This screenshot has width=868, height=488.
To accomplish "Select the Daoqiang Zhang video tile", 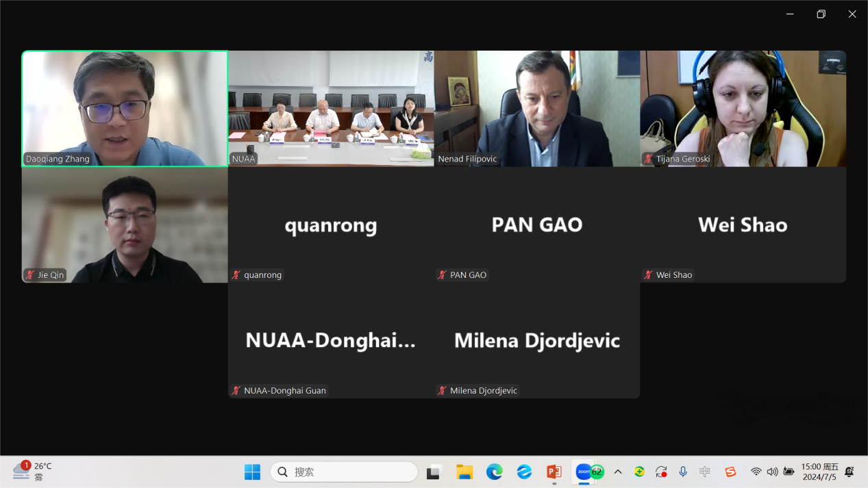I will tap(125, 108).
